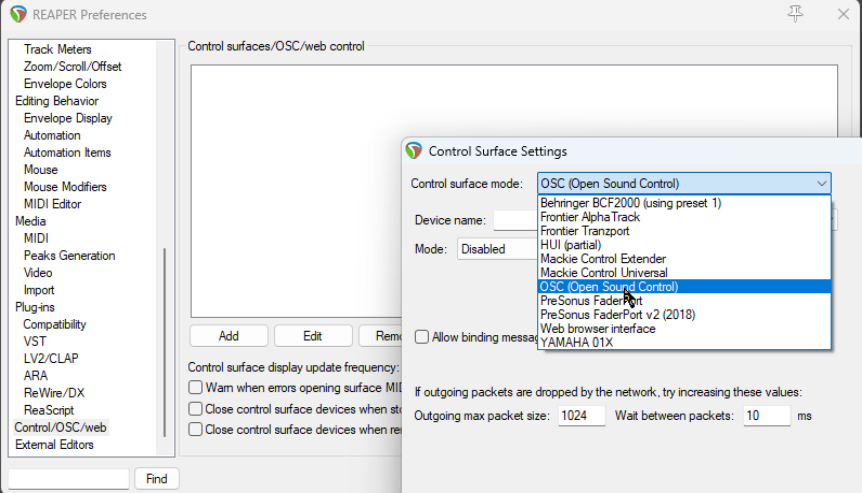Close the REAPER Preferences window
Image resolution: width=862 pixels, height=493 pixels.
[x=843, y=14]
